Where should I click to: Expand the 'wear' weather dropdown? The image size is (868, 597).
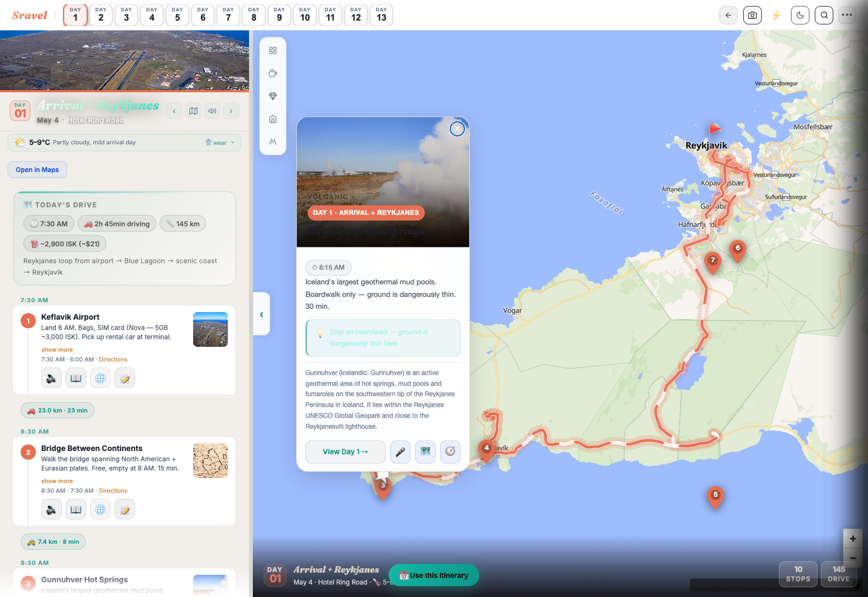(x=220, y=143)
